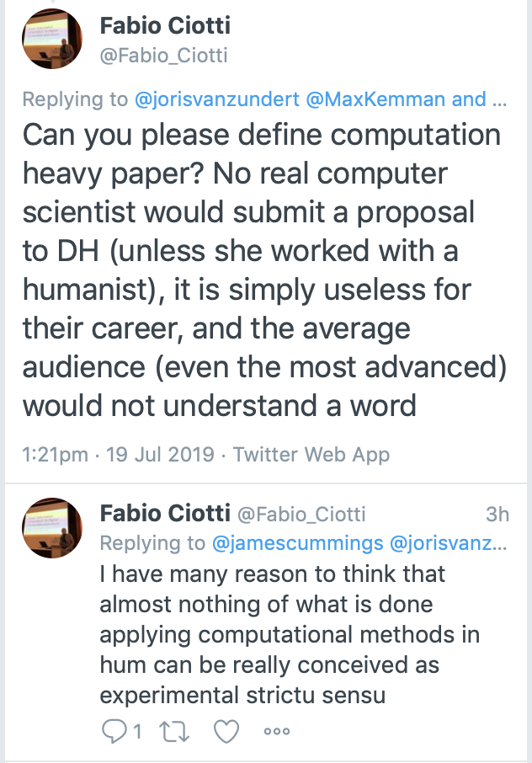The height and width of the screenshot is (763, 532).
Task: Click Fabio Ciotti's avatar on the top tweet
Action: [52, 40]
